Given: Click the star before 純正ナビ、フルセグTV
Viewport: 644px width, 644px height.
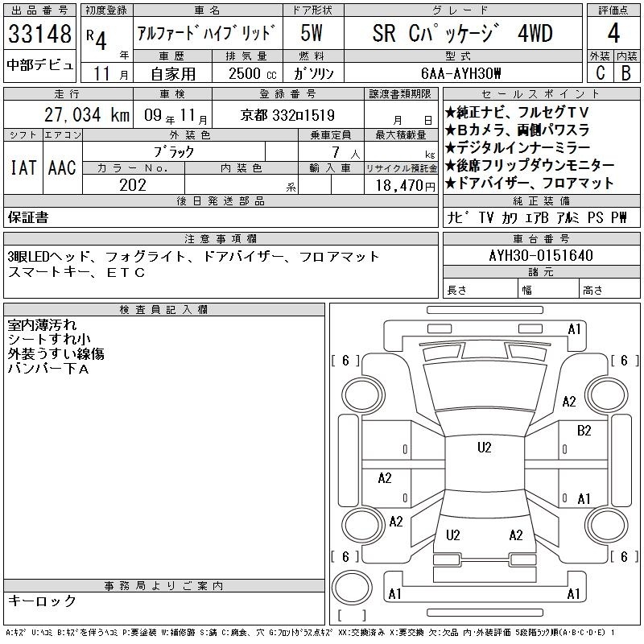Looking at the screenshot, I should 450,113.
